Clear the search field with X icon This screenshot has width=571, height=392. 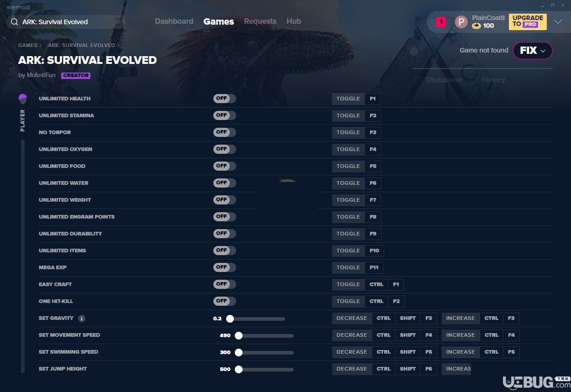(x=117, y=22)
